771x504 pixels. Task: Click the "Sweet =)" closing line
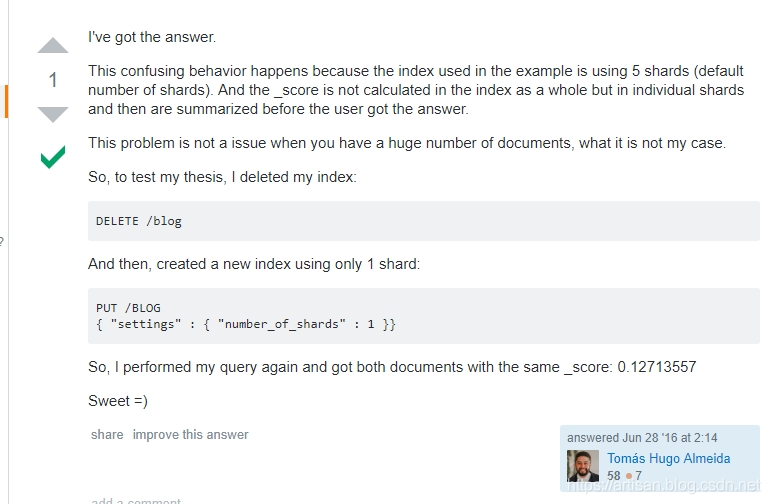coord(118,401)
